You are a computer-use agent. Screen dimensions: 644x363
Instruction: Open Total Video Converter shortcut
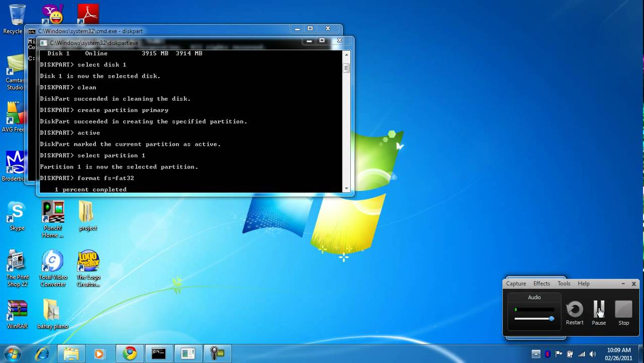click(x=52, y=269)
